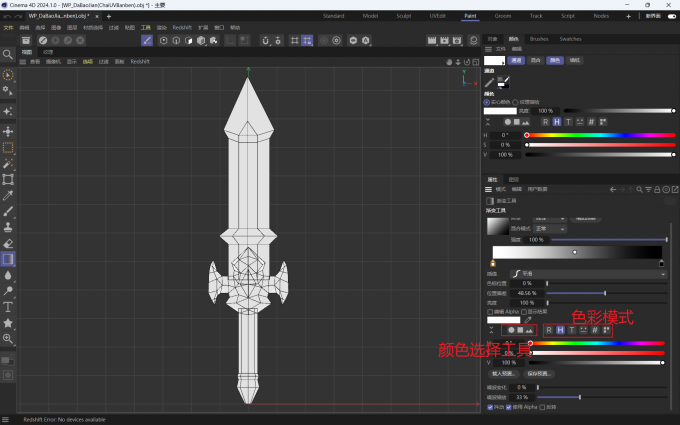
Task: Open the Swatches tab
Action: point(570,39)
